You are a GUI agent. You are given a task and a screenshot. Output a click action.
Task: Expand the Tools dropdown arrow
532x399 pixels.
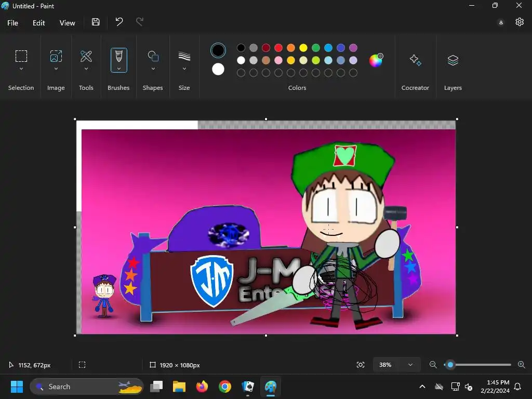[86, 69]
